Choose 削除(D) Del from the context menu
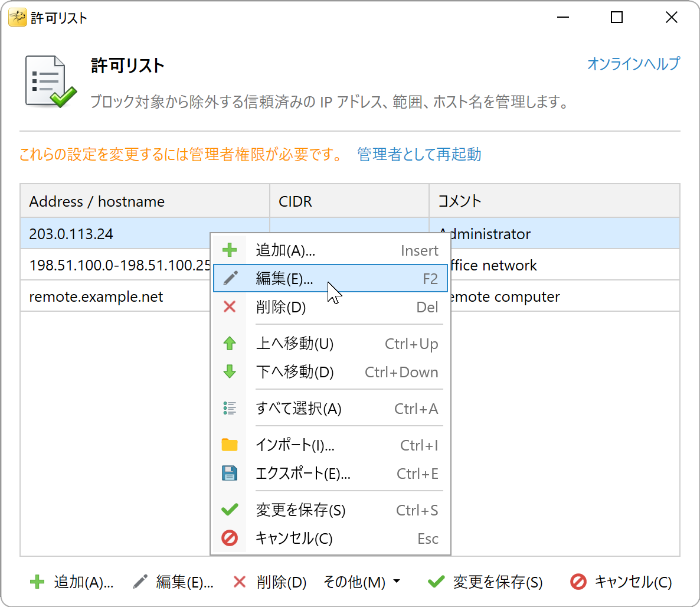 (331, 307)
